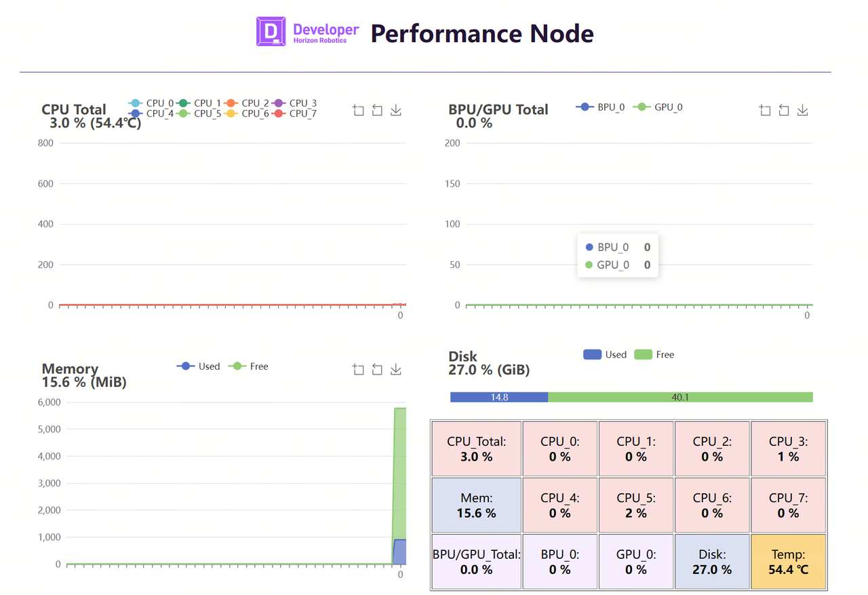Click the CPU_1 0 % cell
The image size is (868, 595).
636,448
